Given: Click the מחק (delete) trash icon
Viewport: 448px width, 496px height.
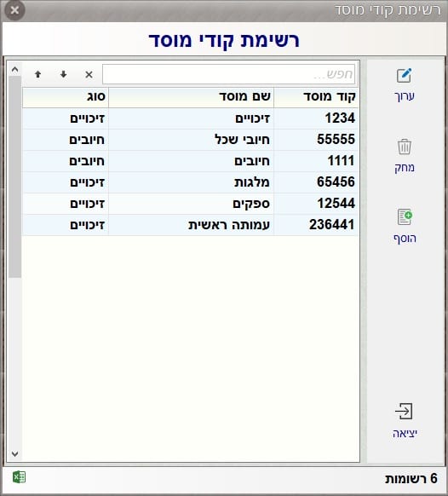Looking at the screenshot, I should 405,147.
